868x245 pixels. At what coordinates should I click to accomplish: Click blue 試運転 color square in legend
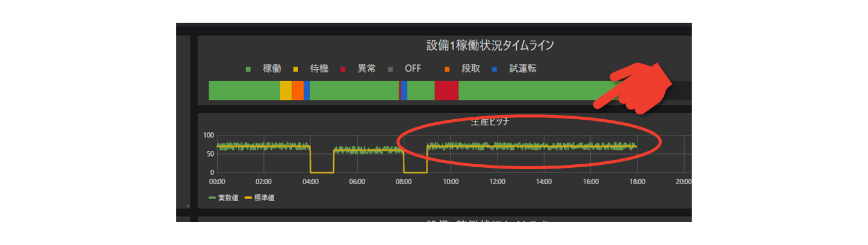(494, 69)
